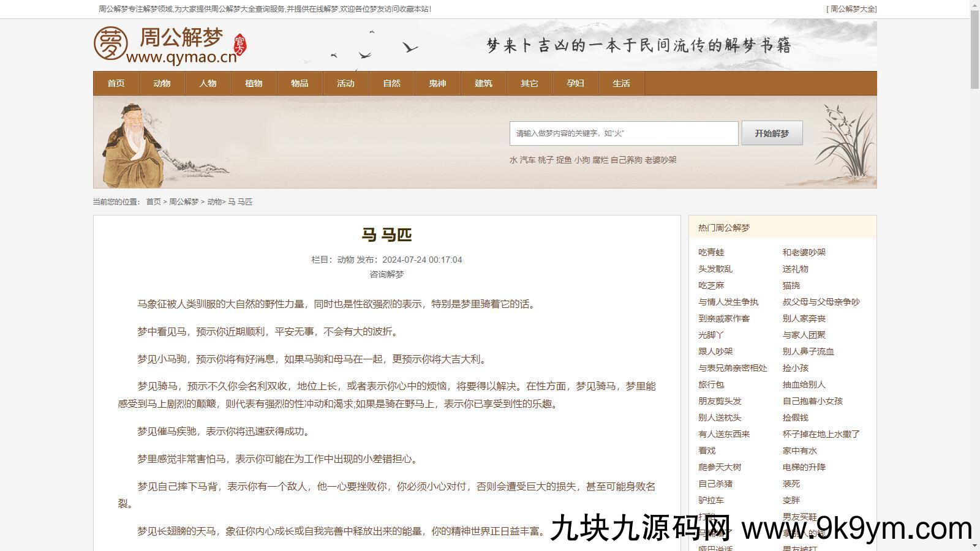Select 孕妇 in the navigation bar
The image size is (980, 551).
coord(575,83)
